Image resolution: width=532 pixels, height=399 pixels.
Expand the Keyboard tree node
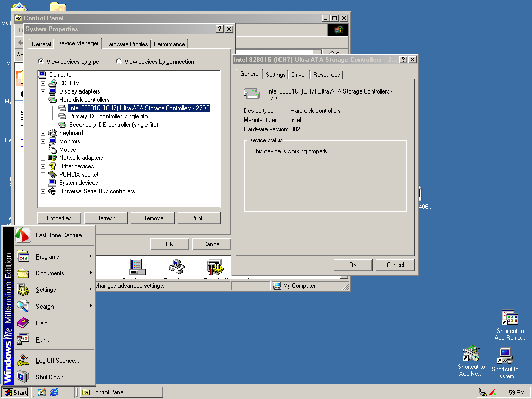coord(43,133)
